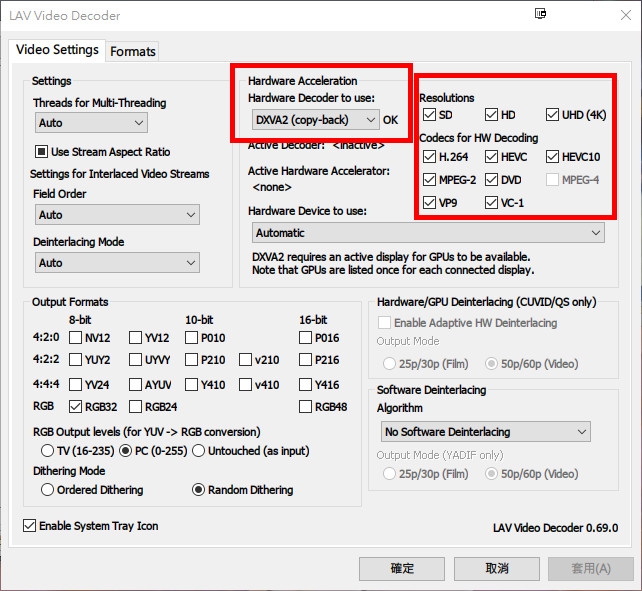Open Threads for Multi-Threading dropdown

91,122
